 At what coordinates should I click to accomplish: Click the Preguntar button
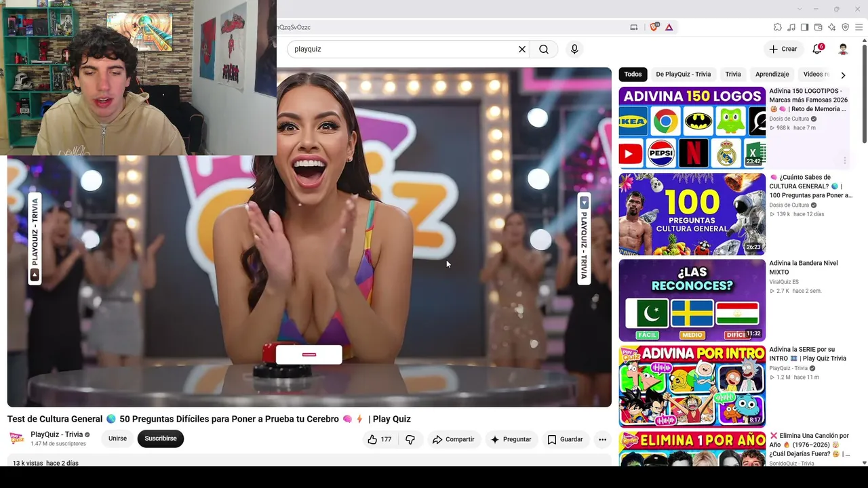click(x=511, y=439)
